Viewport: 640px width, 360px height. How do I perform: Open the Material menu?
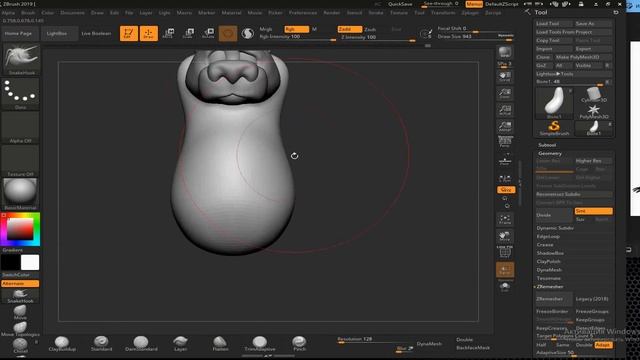[x=231, y=13]
